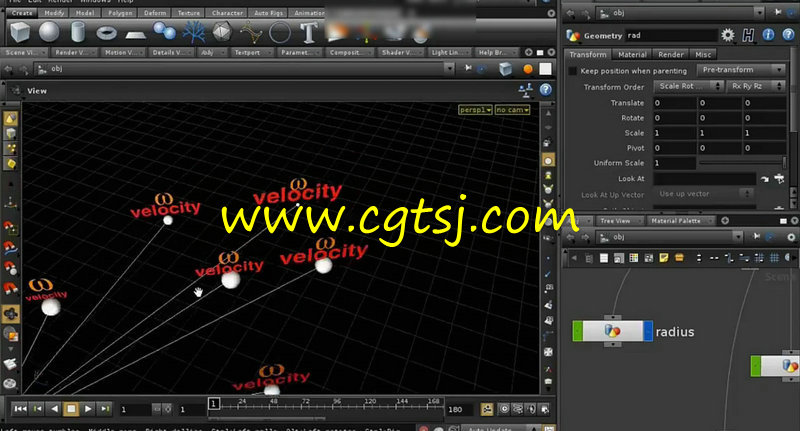Click the frame 1 marker on timeline
This screenshot has width=800, height=431.
click(214, 404)
